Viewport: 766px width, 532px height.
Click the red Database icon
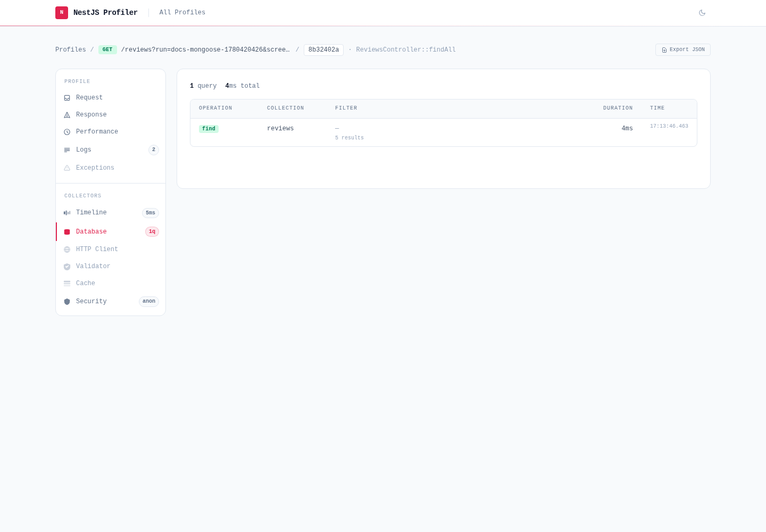coord(67,232)
